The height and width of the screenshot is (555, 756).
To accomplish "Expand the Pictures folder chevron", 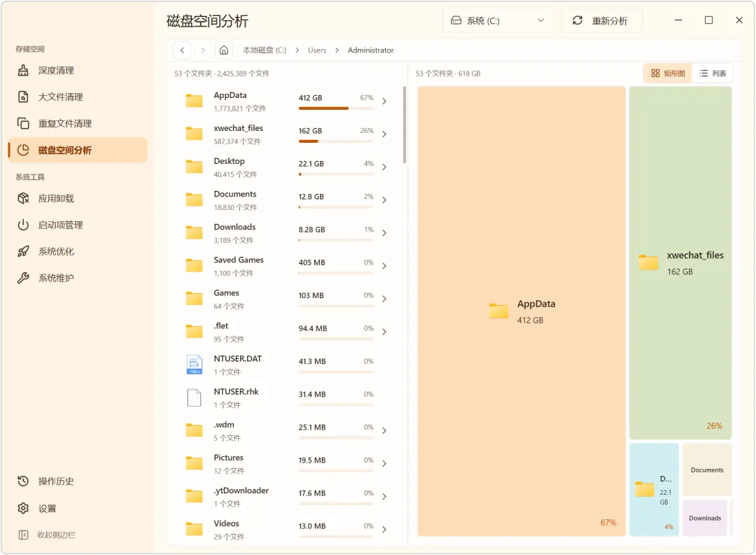I will (384, 464).
